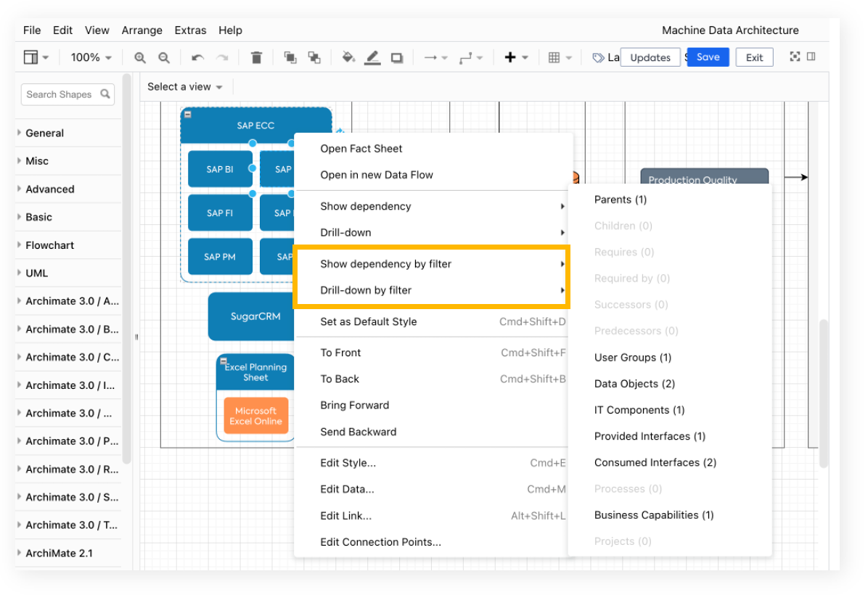Click the zoom in magnifier icon
868x595 pixels.
click(140, 57)
